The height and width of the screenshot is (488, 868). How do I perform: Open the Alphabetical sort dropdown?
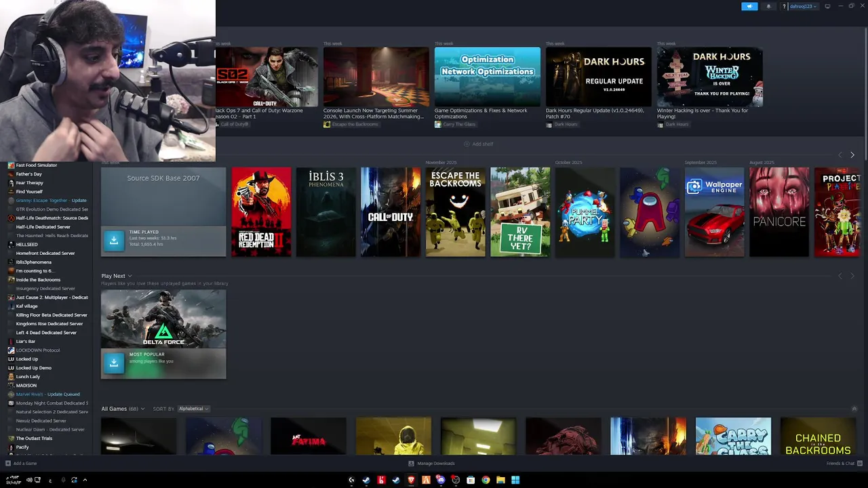pos(193,409)
